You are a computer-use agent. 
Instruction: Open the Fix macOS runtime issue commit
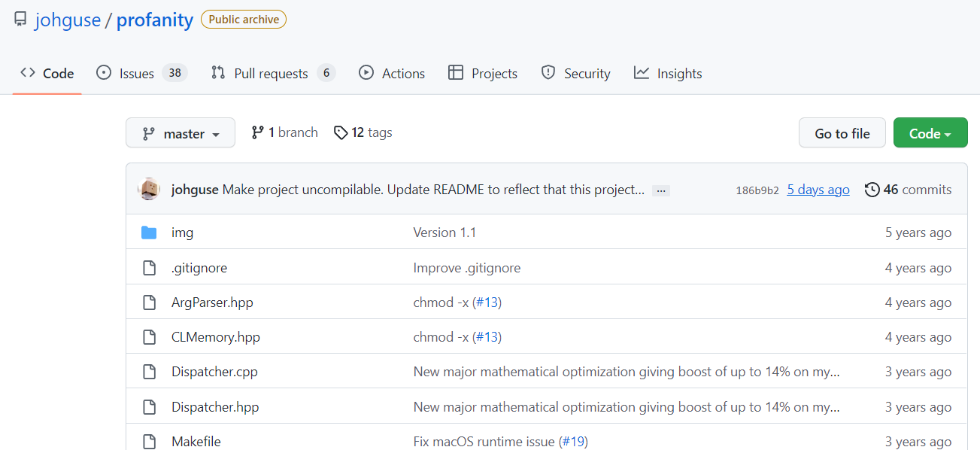point(484,442)
